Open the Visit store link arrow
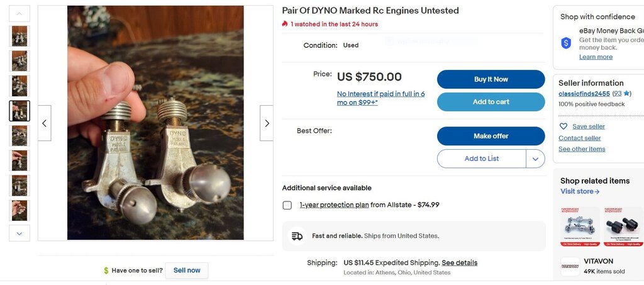The image size is (644, 285). [x=597, y=192]
